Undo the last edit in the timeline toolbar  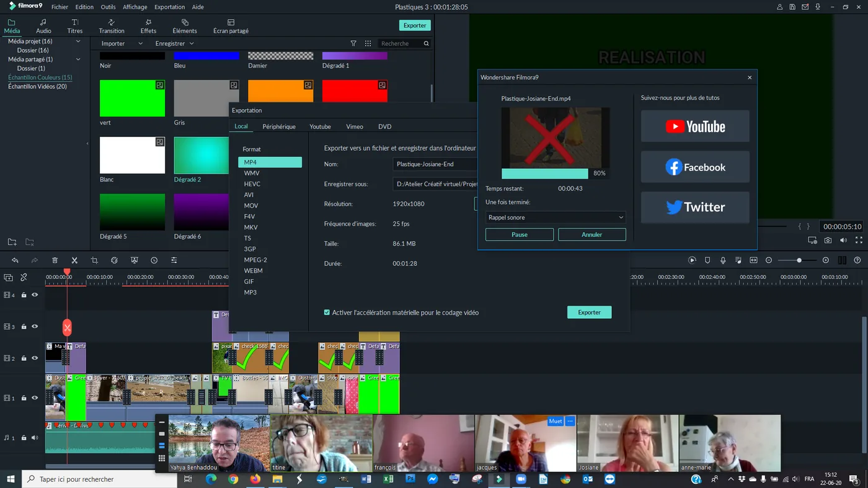coord(15,260)
